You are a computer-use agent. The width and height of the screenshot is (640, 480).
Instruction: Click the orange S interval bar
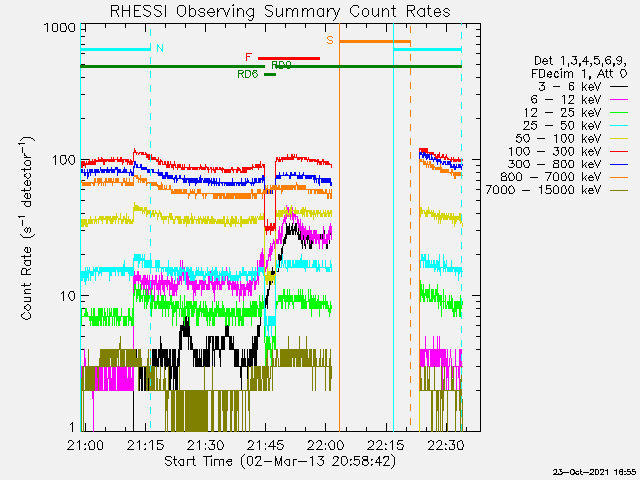375,41
